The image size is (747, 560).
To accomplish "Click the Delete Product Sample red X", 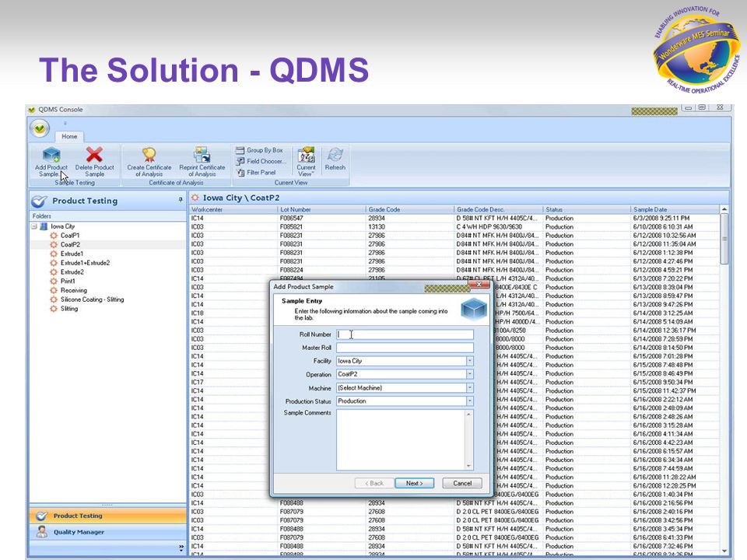I will pos(94,155).
